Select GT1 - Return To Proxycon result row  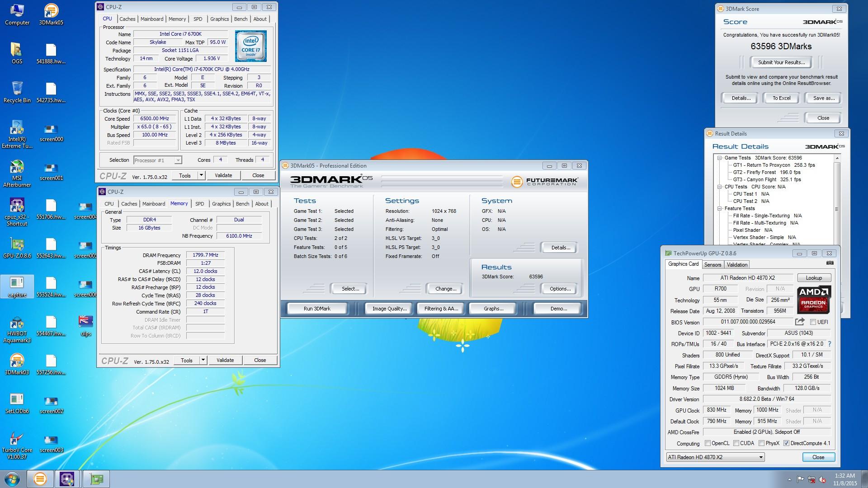pos(774,165)
